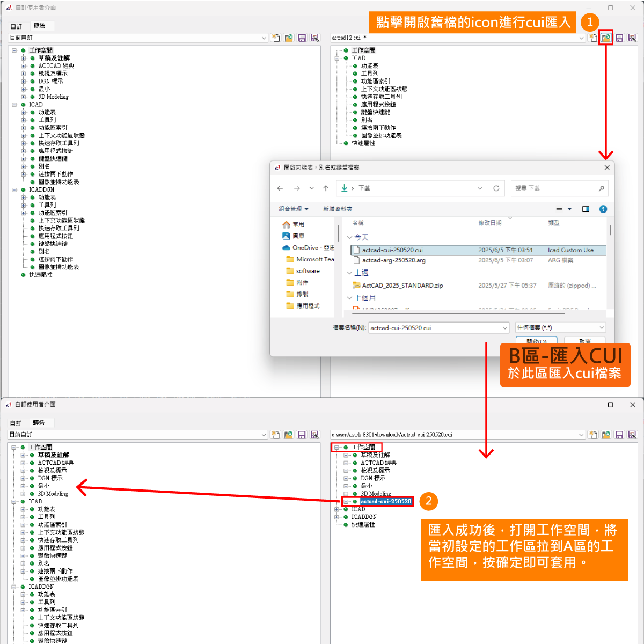Click save-as icon beside downloads path field
This screenshot has width=644, height=644.
pyautogui.click(x=632, y=435)
